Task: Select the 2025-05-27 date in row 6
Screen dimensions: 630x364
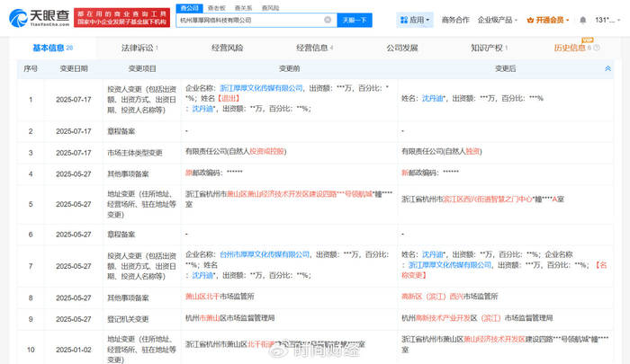Action: click(74, 235)
